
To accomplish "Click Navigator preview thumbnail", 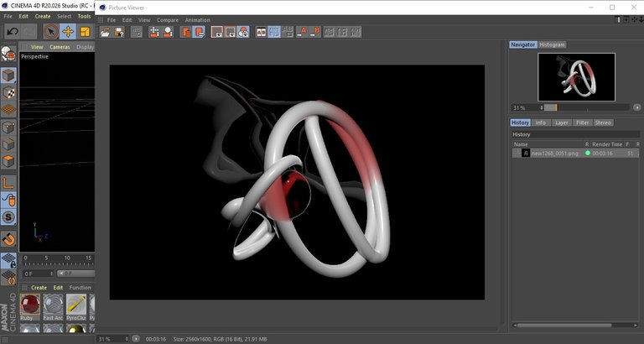I will tap(576, 77).
